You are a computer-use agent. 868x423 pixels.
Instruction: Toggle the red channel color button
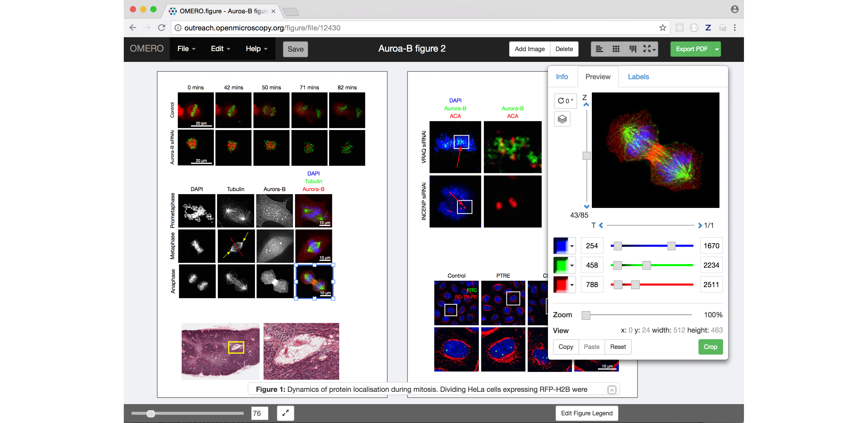pos(560,284)
